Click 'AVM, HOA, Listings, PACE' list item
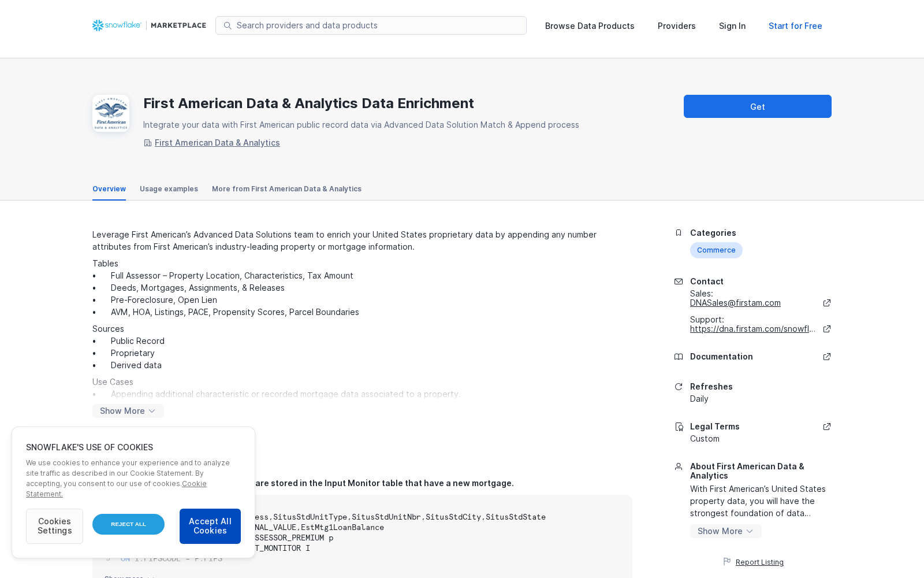This screenshot has height=578, width=924. [235, 312]
